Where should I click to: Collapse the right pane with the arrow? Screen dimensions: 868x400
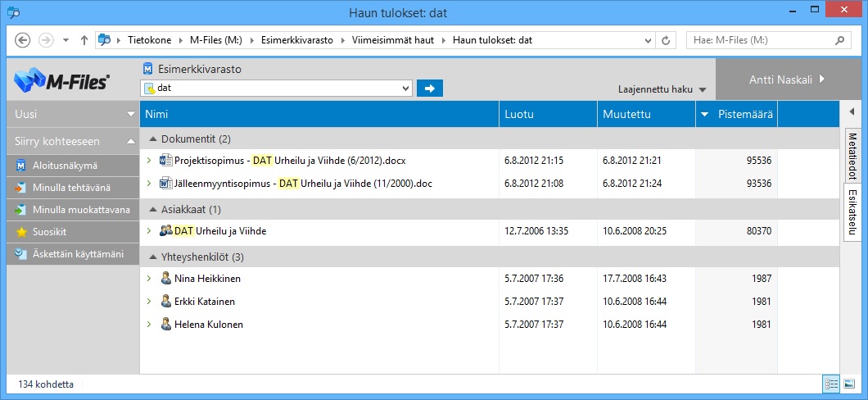(x=852, y=112)
